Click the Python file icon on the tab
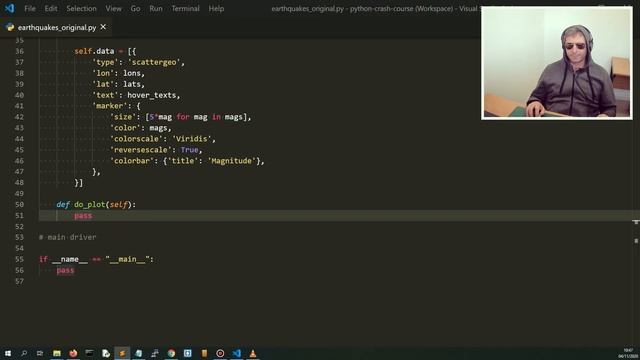 [x=10, y=27]
